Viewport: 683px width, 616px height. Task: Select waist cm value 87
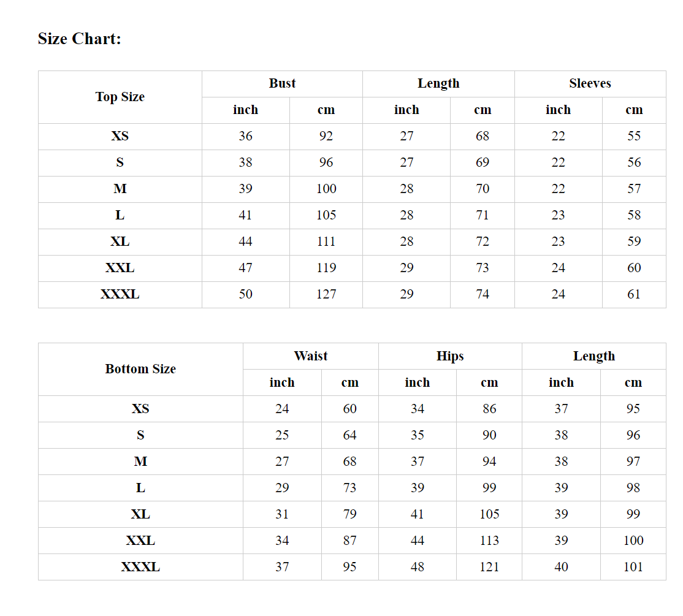[349, 541]
